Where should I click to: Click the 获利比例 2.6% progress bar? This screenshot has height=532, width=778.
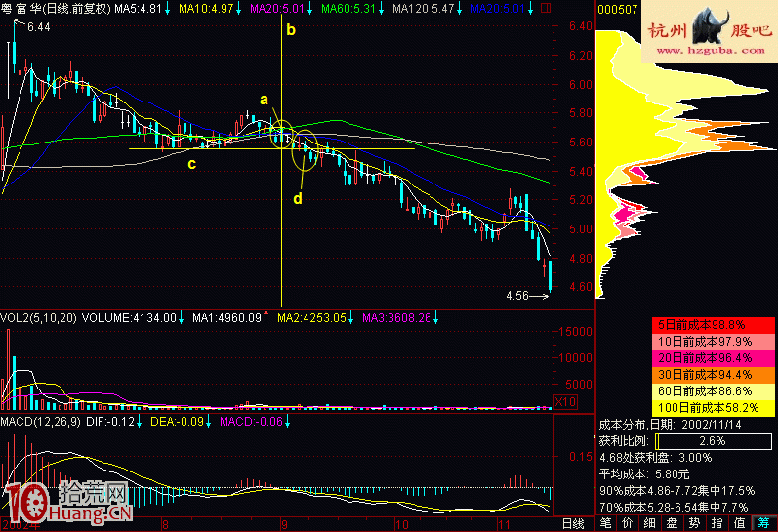point(722,439)
